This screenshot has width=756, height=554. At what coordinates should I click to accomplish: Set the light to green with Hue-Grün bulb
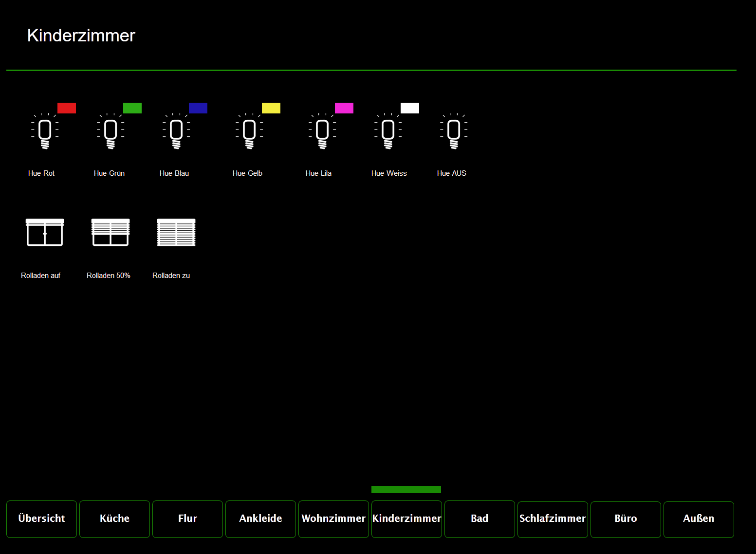point(111,131)
